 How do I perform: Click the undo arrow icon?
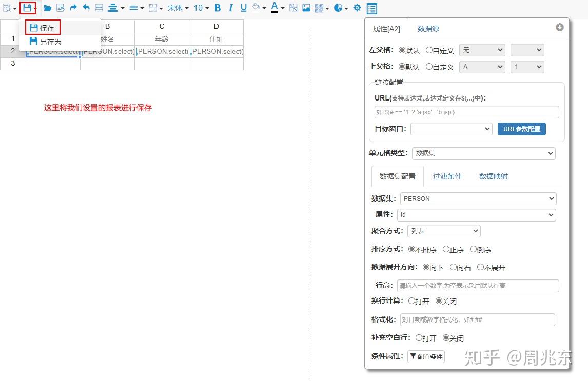click(x=85, y=7)
